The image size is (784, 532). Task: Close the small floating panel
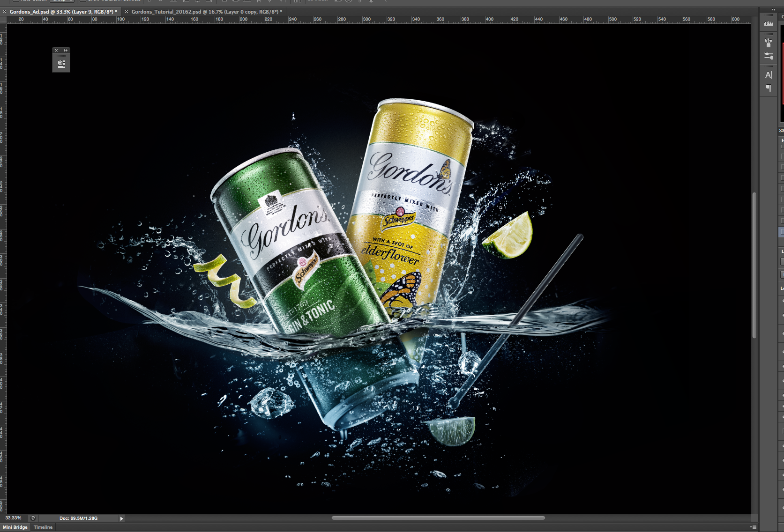(56, 50)
